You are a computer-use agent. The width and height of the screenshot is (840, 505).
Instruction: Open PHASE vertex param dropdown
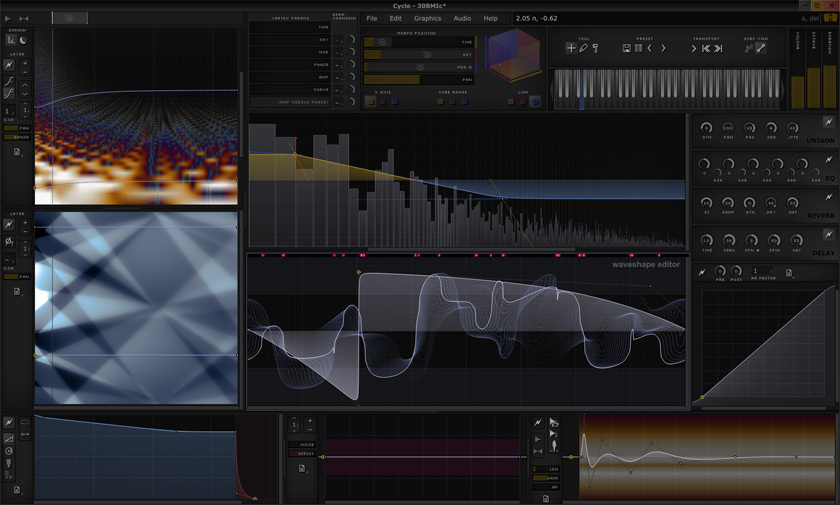(339, 65)
